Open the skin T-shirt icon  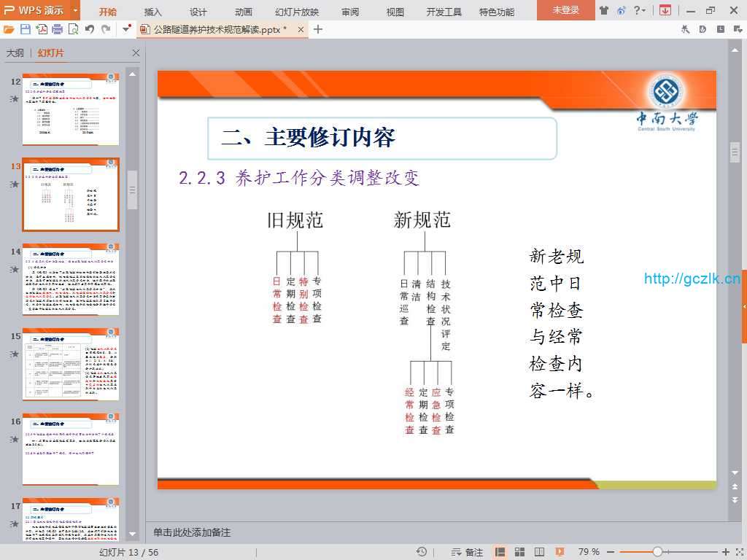[603, 10]
